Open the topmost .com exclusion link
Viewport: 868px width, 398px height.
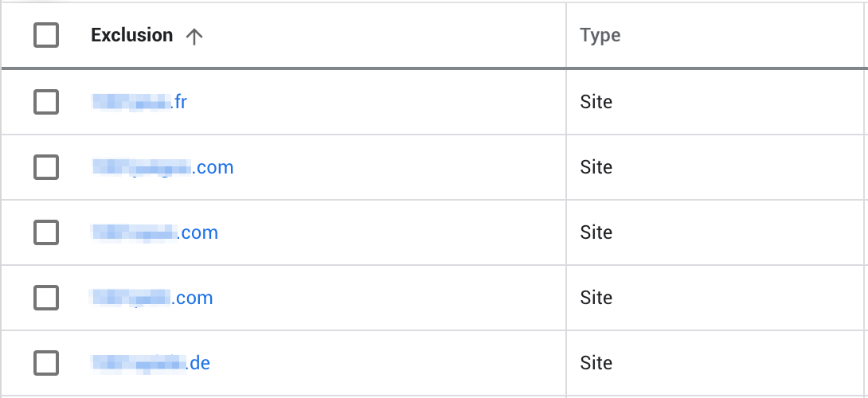pos(163,167)
